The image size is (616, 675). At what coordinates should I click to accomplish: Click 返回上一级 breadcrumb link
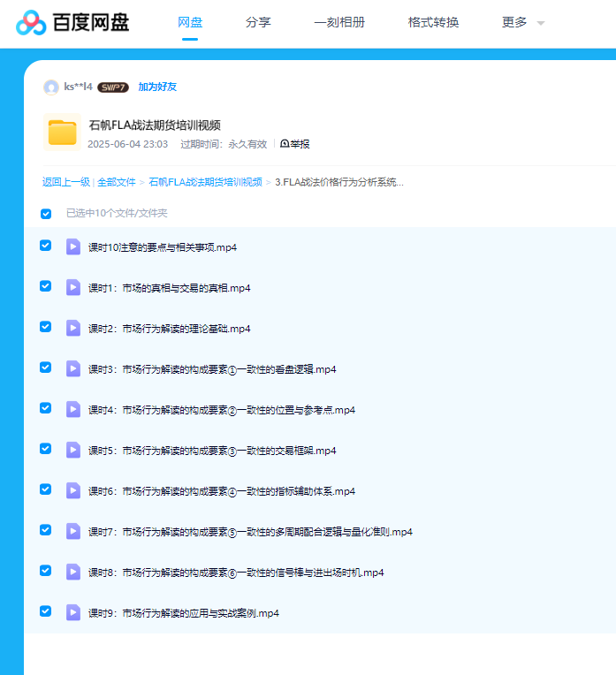coord(66,182)
